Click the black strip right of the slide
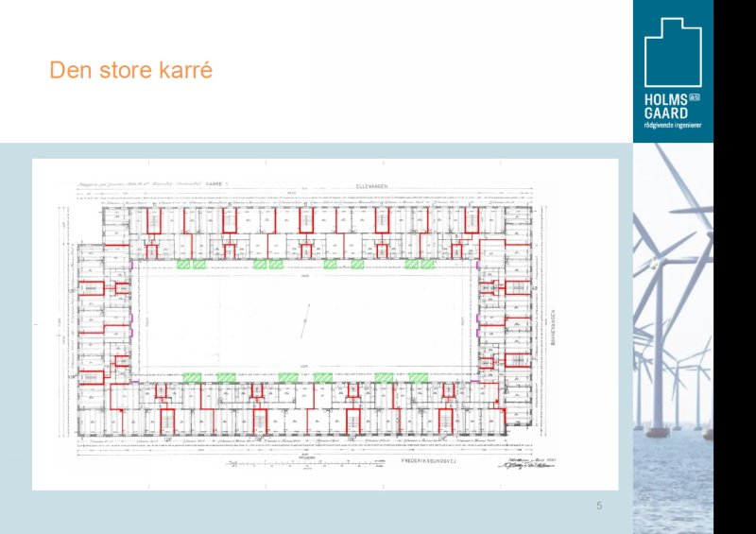 pos(734,267)
